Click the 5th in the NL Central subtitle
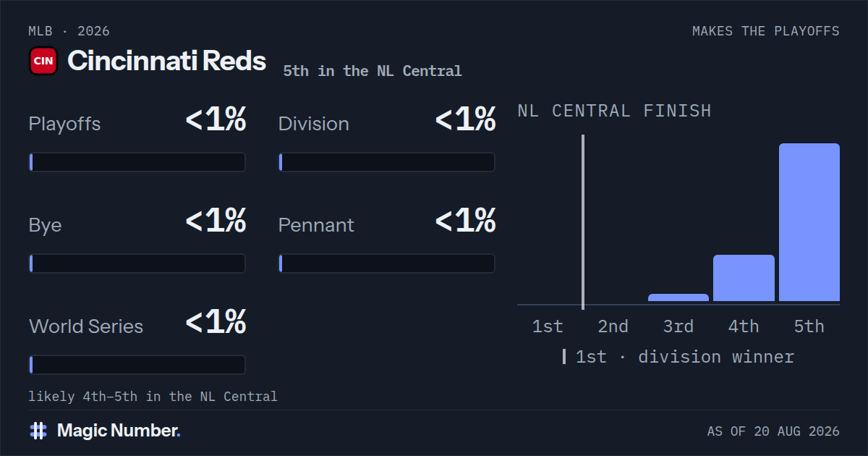Screen dimensions: 868x456 tap(373, 71)
